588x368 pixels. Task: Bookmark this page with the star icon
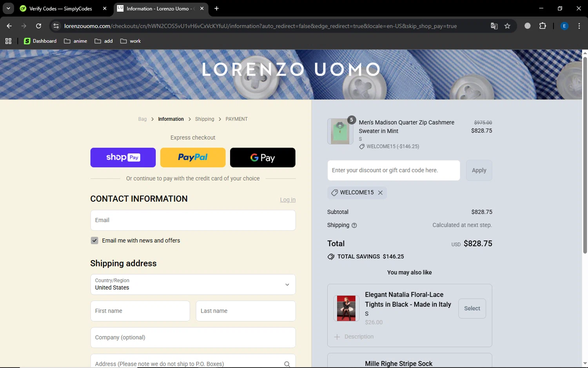coord(507,26)
